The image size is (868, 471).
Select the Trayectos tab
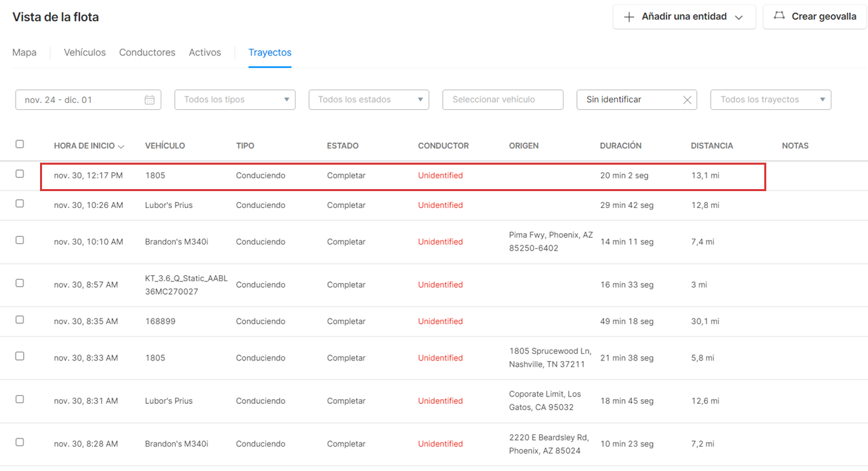(x=270, y=52)
